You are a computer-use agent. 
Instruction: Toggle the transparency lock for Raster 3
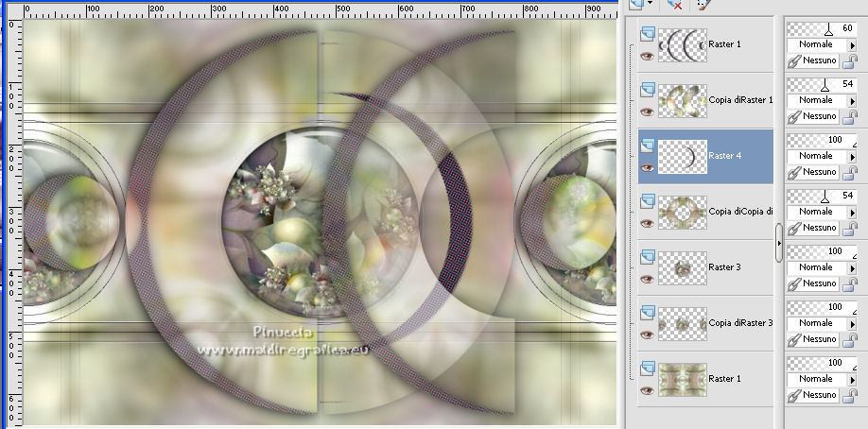pos(849,284)
